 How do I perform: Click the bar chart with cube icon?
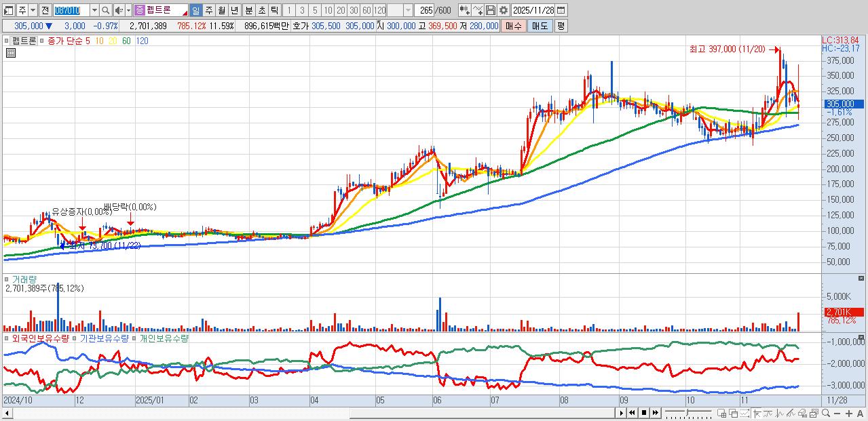pyautogui.click(x=803, y=413)
